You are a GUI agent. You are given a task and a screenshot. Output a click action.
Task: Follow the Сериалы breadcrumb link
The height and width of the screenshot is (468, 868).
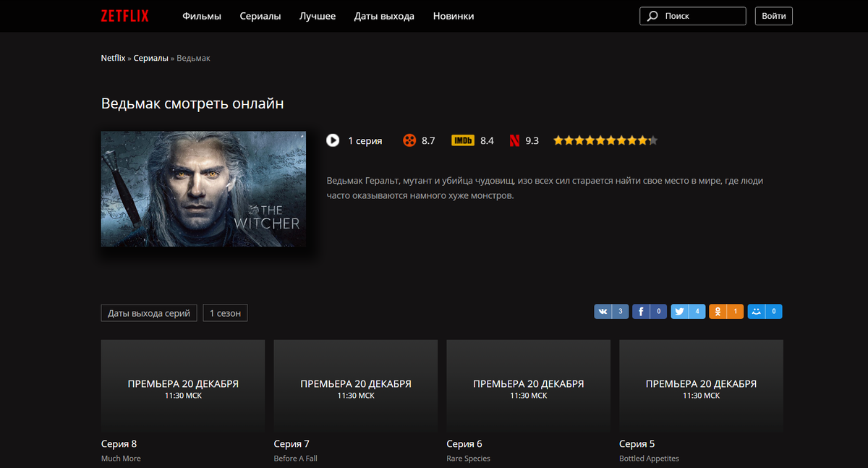pos(150,58)
